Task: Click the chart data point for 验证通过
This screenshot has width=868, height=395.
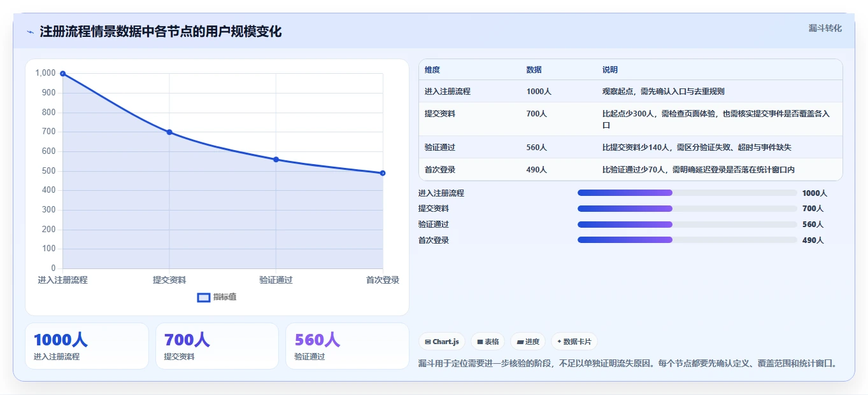Action: 276,160
